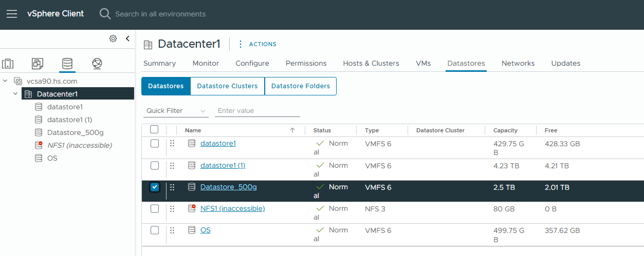This screenshot has width=644, height=256.
Task: Check the datastore1 row checkbox
Action: [155, 144]
